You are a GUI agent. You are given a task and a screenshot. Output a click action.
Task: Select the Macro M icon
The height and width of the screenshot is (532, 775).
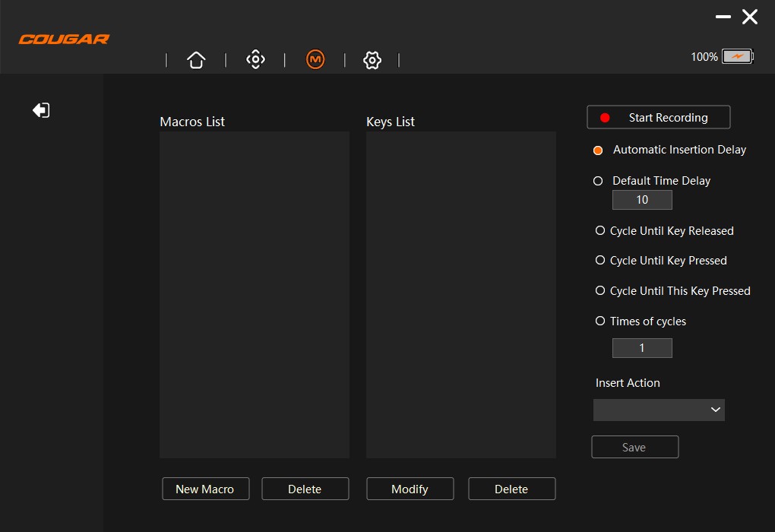[315, 59]
